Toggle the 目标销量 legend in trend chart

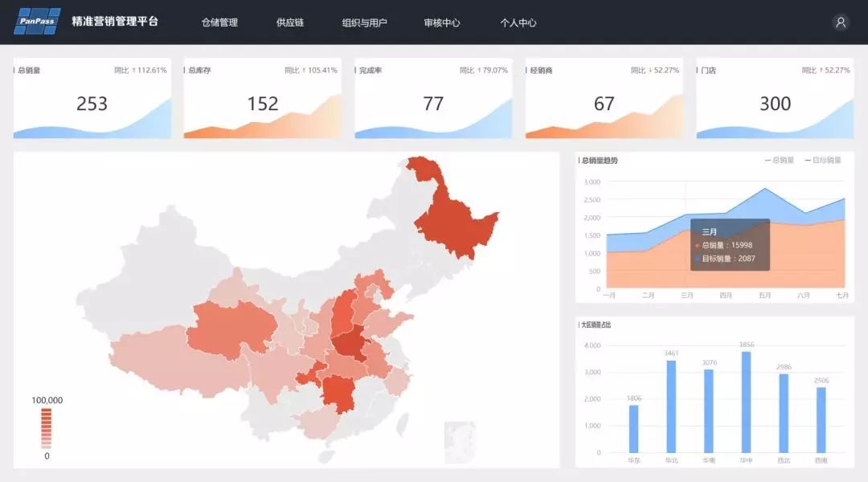[x=823, y=161]
